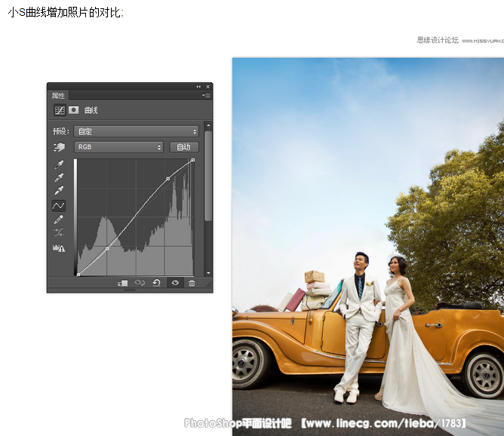
Task: Click the 自动 auto button
Action: [x=184, y=147]
